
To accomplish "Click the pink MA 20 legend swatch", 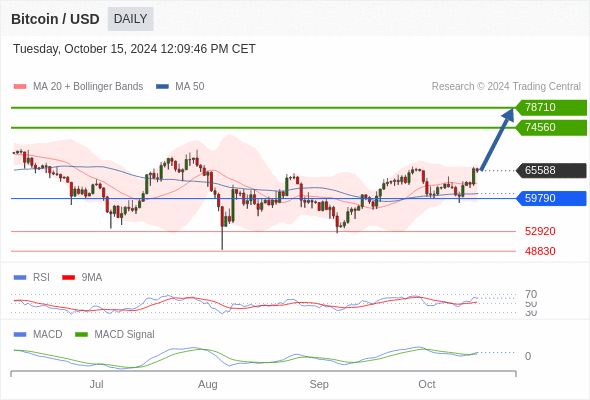I will coord(20,87).
